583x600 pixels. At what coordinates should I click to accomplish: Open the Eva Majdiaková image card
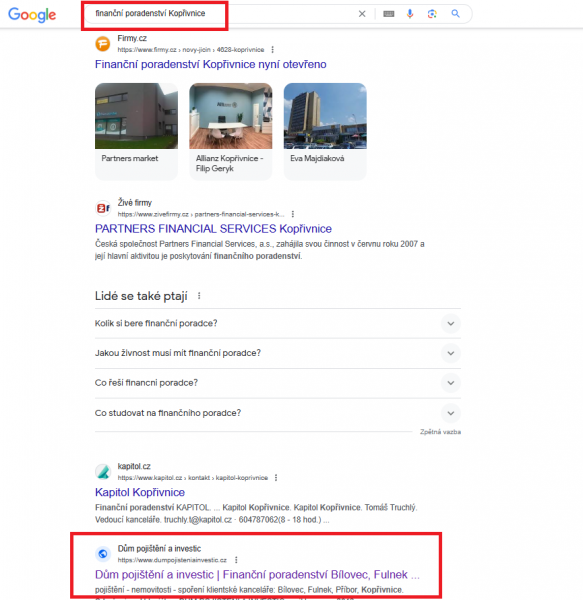click(x=325, y=131)
